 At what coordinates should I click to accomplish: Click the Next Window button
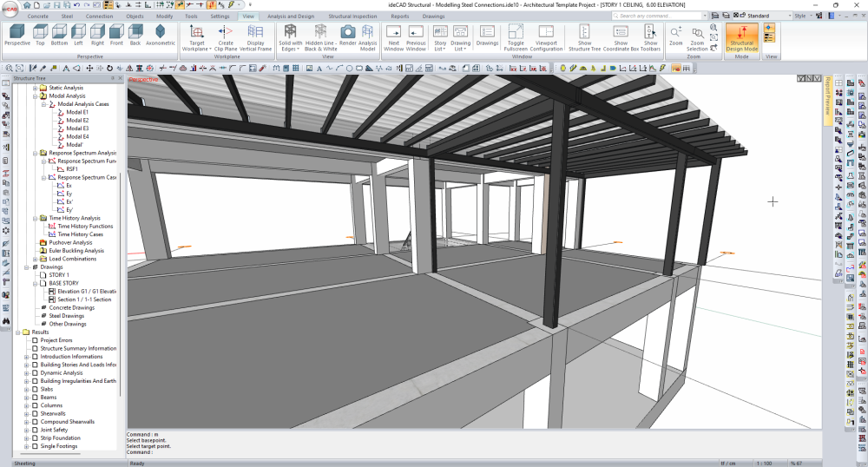393,35
